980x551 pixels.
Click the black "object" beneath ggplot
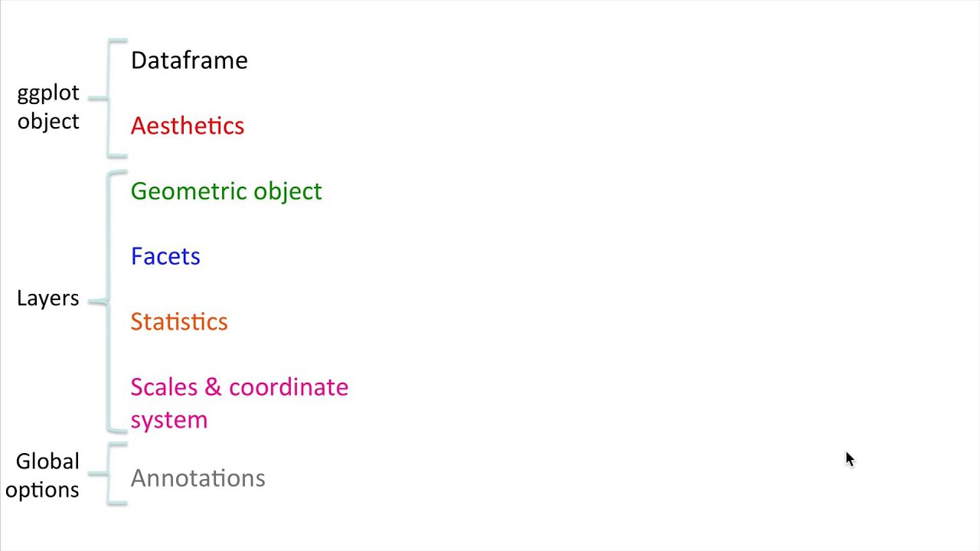[x=47, y=122]
